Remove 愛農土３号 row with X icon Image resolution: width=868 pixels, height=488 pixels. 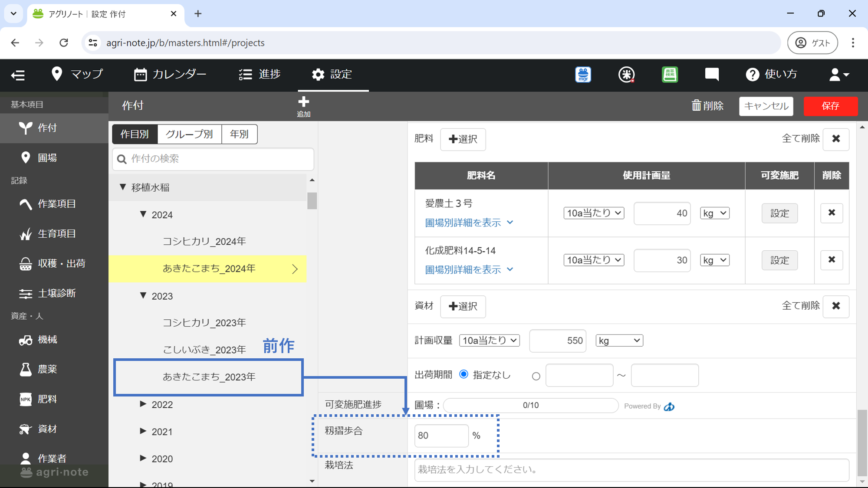click(831, 213)
